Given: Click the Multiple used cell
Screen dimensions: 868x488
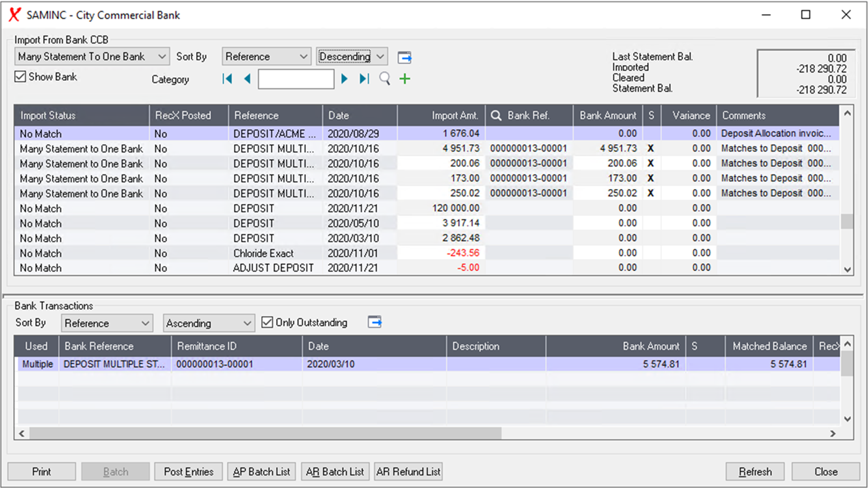Looking at the screenshot, I should coord(38,364).
